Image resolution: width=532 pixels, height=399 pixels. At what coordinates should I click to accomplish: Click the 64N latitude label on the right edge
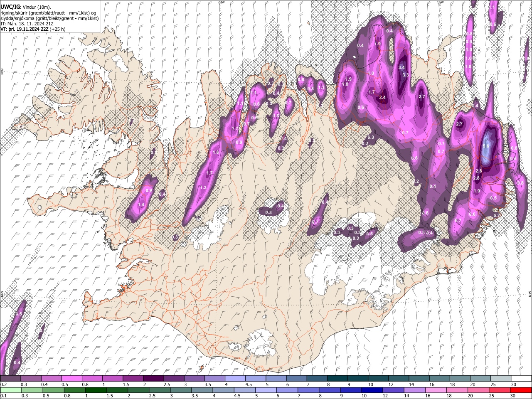point(530,293)
